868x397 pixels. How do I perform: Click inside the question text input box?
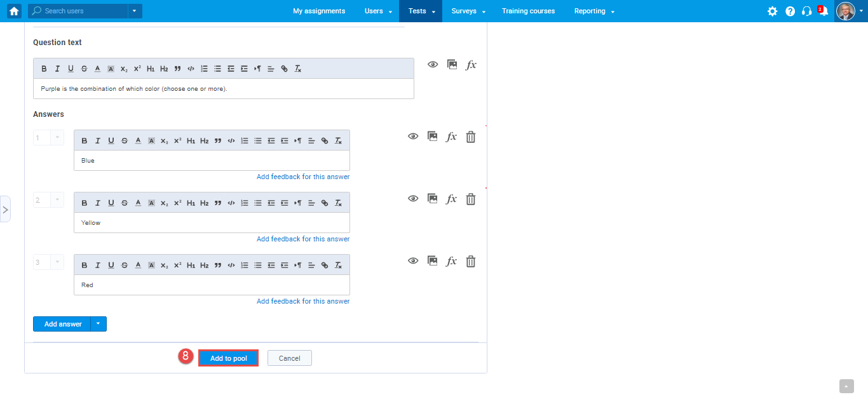(x=224, y=88)
